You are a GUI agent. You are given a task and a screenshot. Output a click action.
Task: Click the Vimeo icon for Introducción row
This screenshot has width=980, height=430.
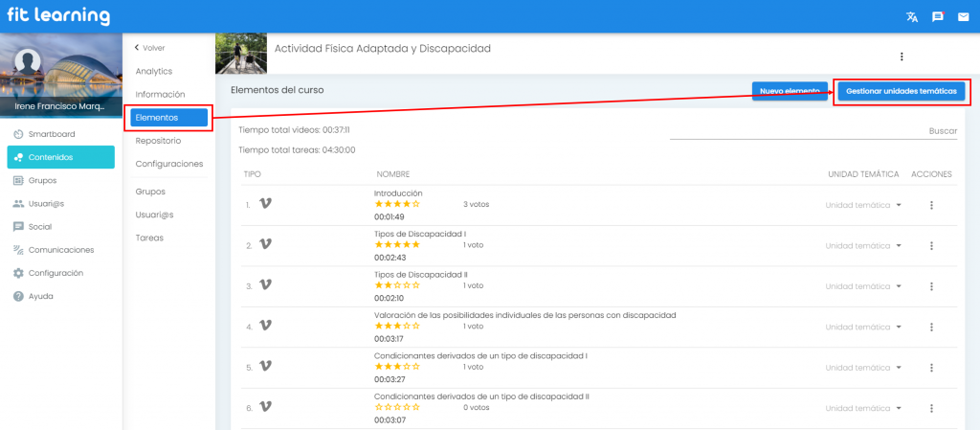[266, 204]
